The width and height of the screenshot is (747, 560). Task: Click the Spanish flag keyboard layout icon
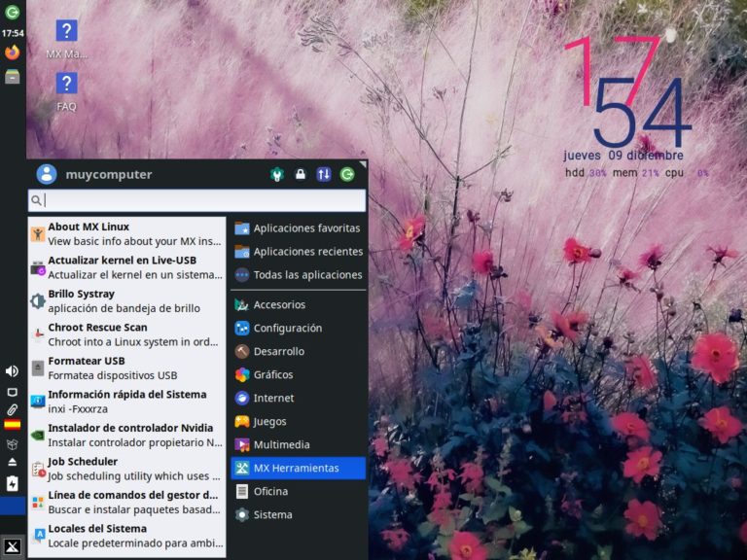point(13,424)
